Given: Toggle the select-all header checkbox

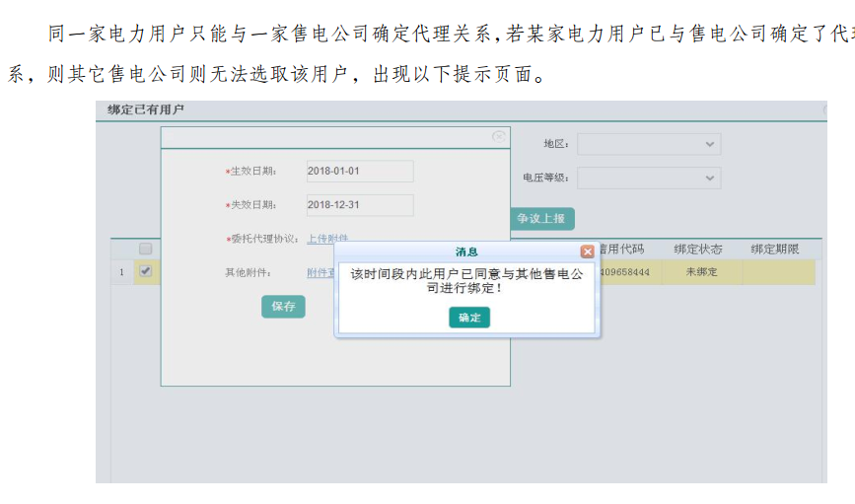Looking at the screenshot, I should (145, 249).
